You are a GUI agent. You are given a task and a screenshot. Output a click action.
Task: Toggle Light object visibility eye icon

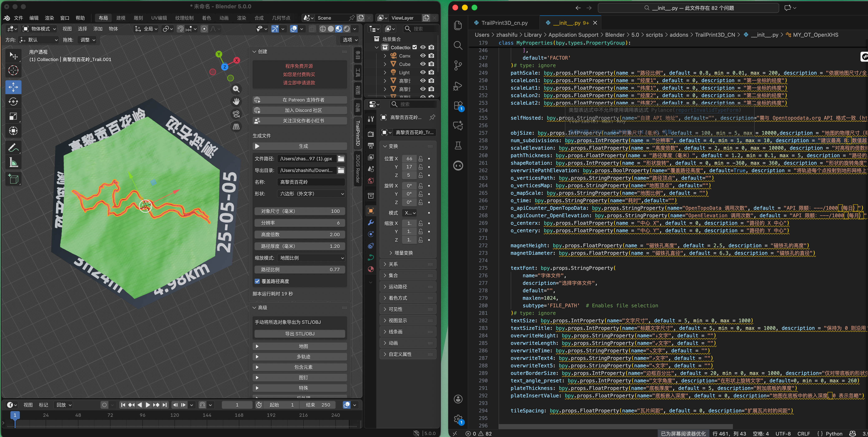click(423, 72)
